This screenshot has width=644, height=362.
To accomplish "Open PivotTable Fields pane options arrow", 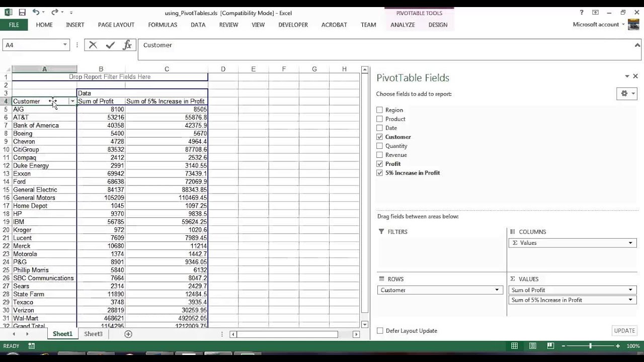I will point(627,76).
